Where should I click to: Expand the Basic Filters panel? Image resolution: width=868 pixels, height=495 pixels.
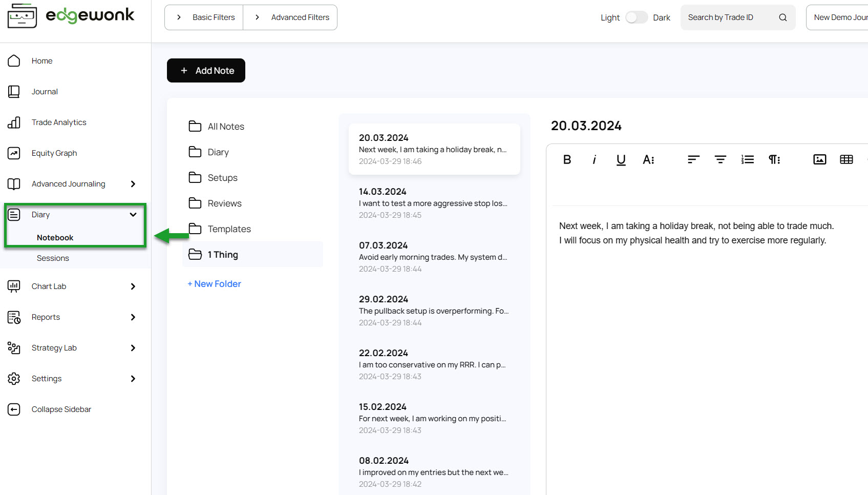(x=204, y=17)
